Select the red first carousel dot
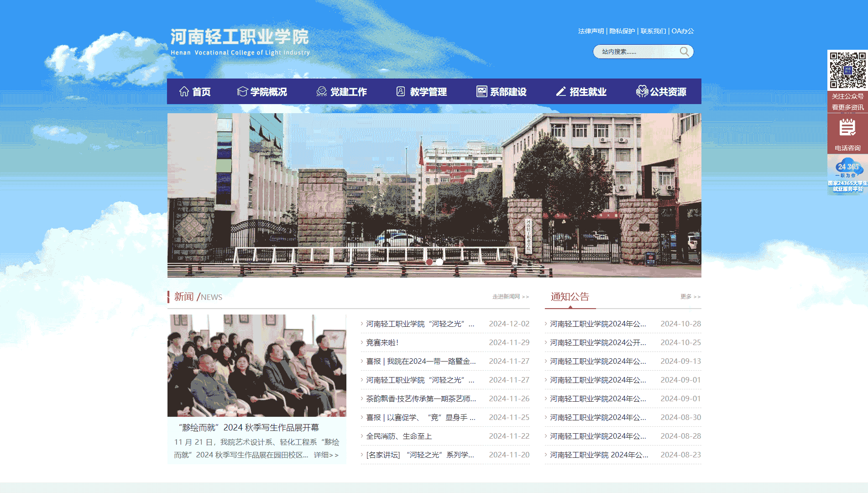 click(429, 262)
